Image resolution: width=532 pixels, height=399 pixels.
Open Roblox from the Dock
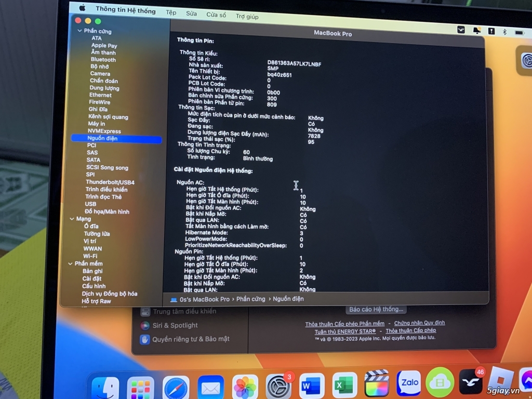pos(501,379)
